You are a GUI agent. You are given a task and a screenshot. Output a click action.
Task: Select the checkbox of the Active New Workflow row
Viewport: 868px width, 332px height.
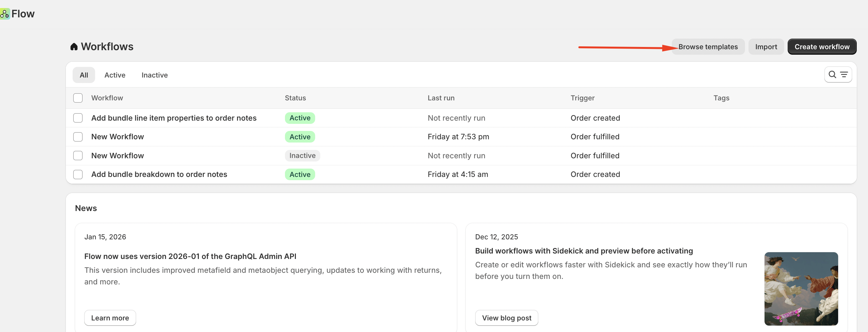click(78, 137)
